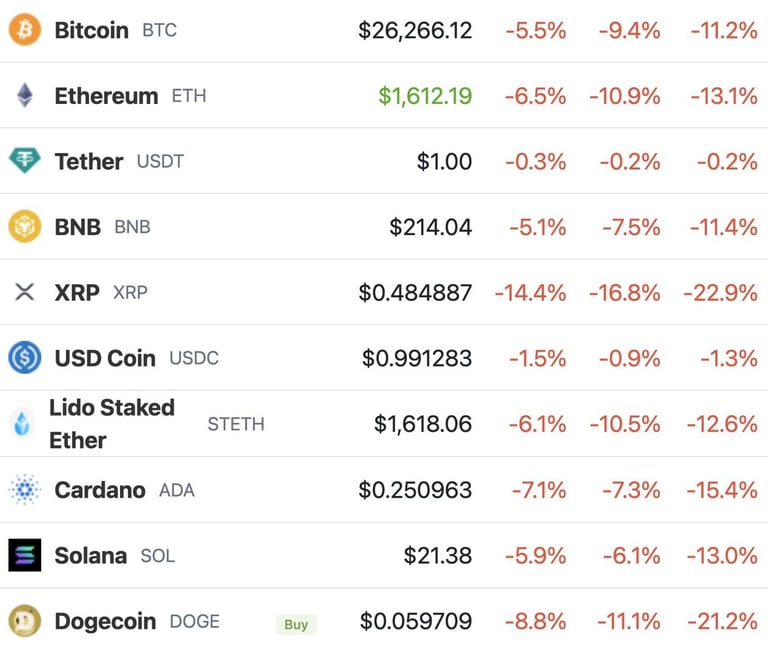The height and width of the screenshot is (649, 768).
Task: Click the Cardano logo icon
Action: [25, 490]
